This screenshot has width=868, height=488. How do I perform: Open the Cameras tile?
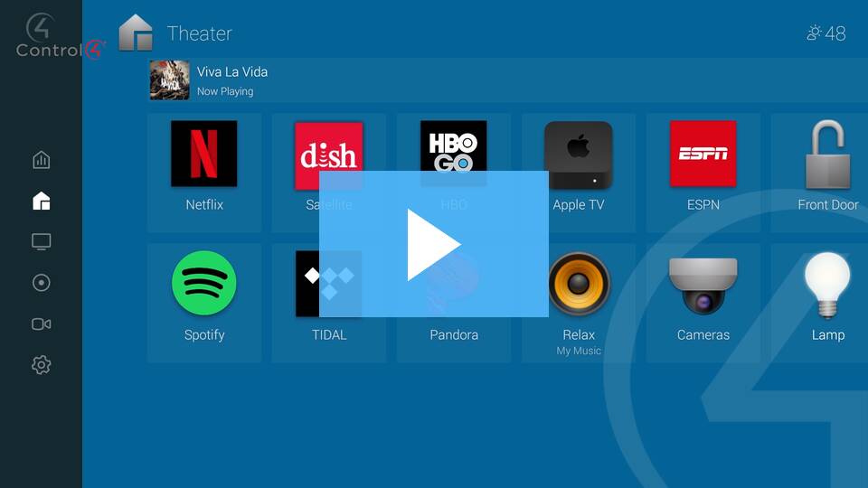tap(703, 303)
